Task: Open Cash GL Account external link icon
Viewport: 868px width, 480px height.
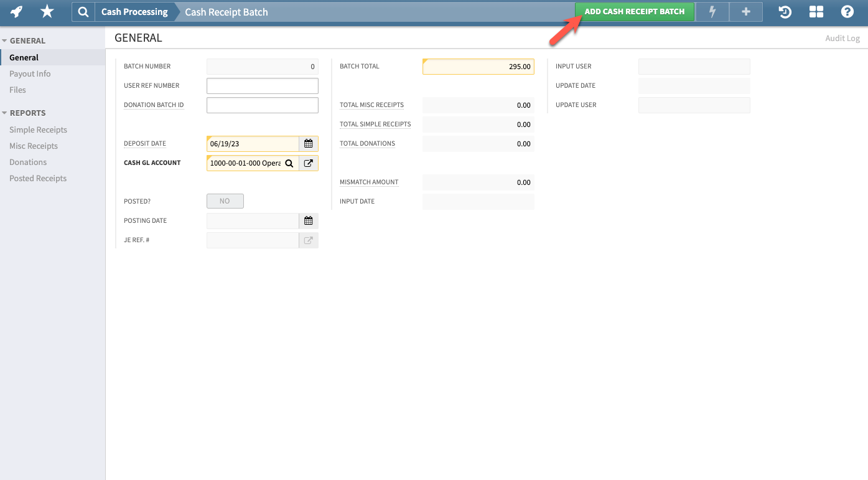Action: click(308, 162)
